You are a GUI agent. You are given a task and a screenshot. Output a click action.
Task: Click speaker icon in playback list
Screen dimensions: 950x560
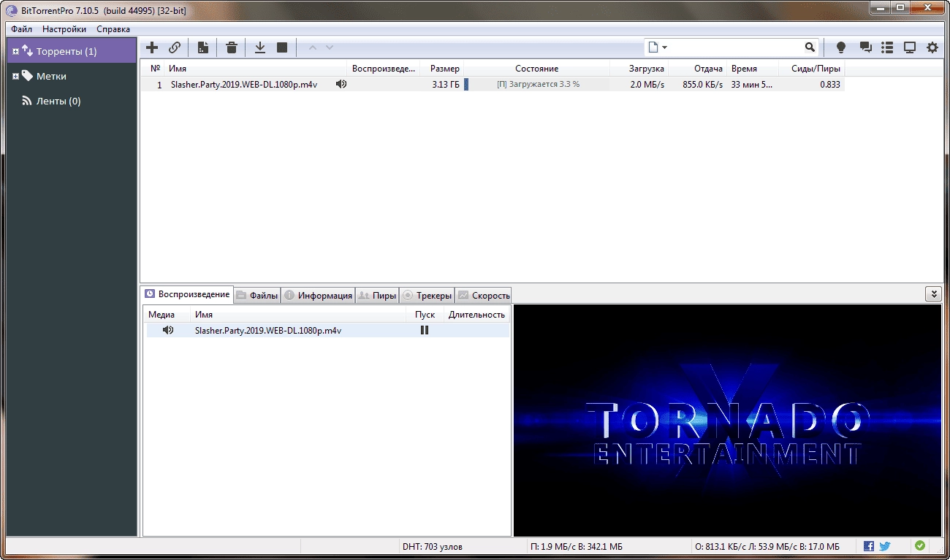168,330
